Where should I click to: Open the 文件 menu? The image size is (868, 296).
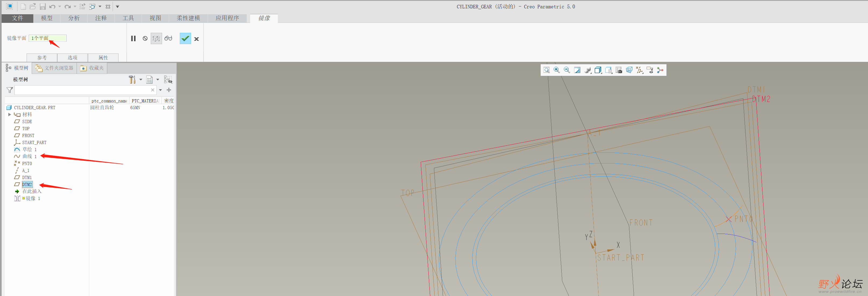pos(17,18)
